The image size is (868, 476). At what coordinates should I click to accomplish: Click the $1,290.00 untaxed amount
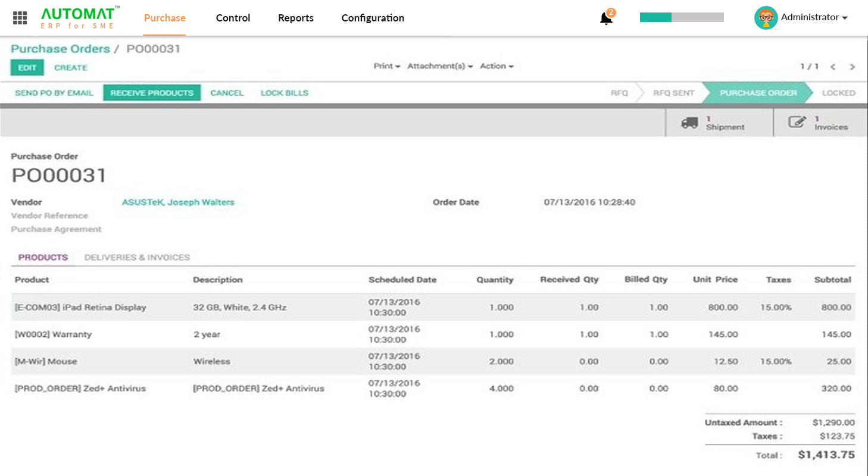pos(833,422)
